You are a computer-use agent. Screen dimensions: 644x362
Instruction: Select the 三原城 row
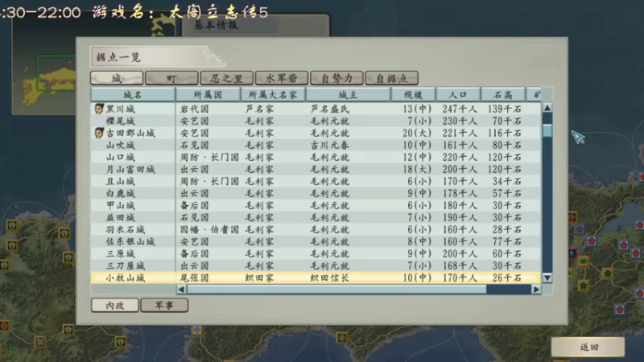point(316,253)
